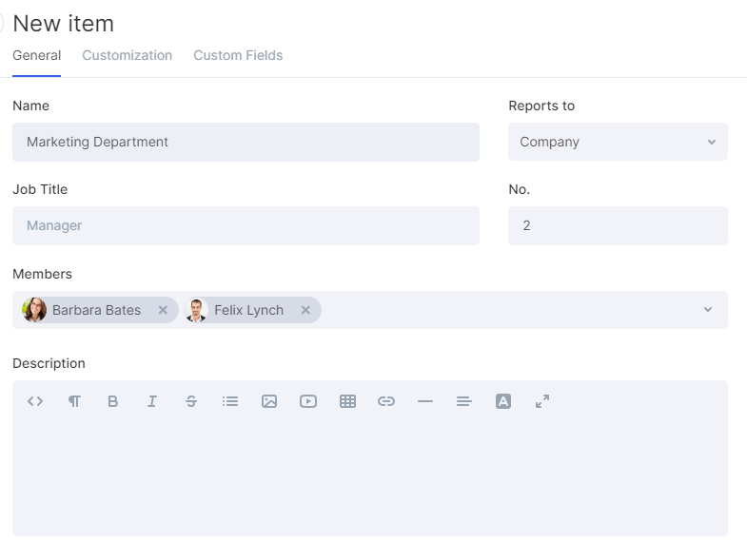The height and width of the screenshot is (560, 747).
Task: Toggle HTML source code view
Action: click(x=35, y=401)
